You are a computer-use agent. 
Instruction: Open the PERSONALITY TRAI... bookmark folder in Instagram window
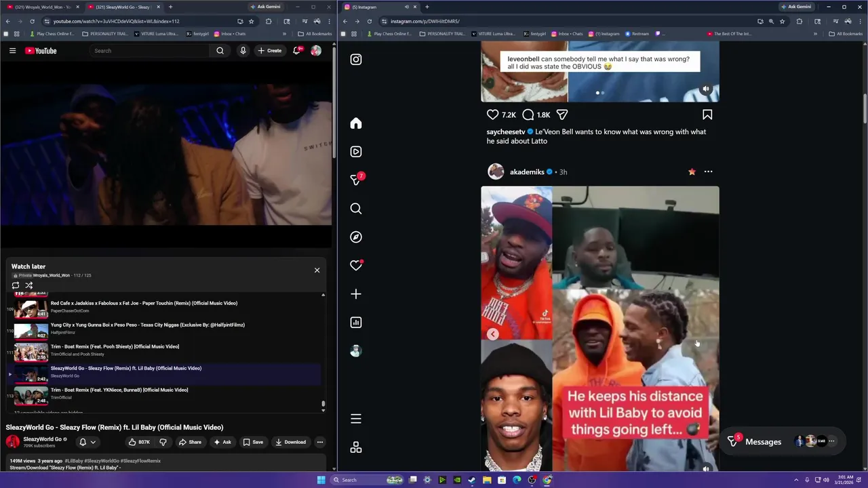click(x=443, y=34)
